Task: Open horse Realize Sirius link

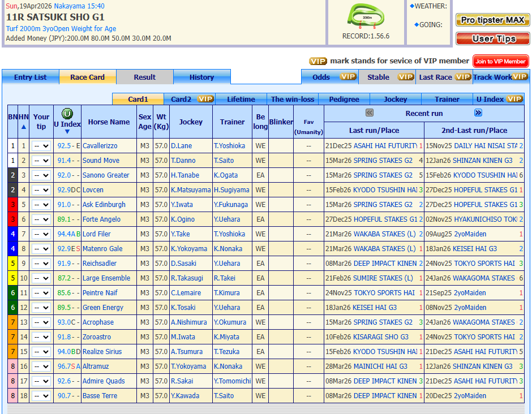Action: pyautogui.click(x=102, y=352)
